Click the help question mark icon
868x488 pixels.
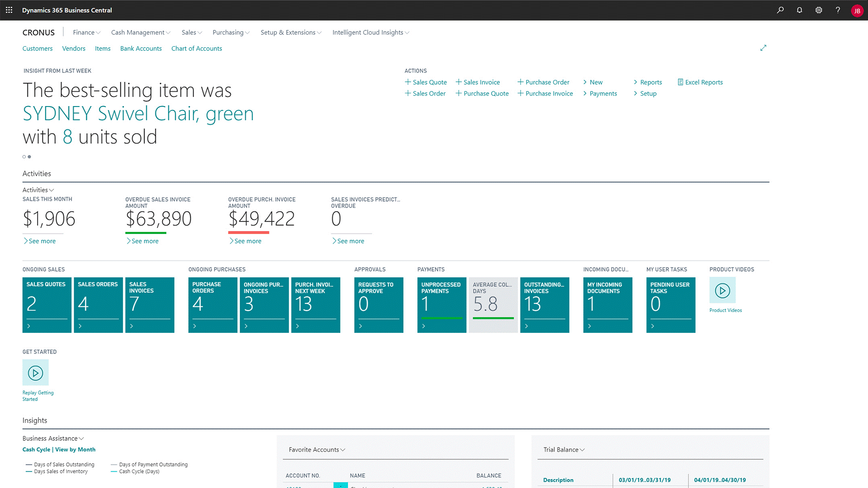[x=838, y=10]
